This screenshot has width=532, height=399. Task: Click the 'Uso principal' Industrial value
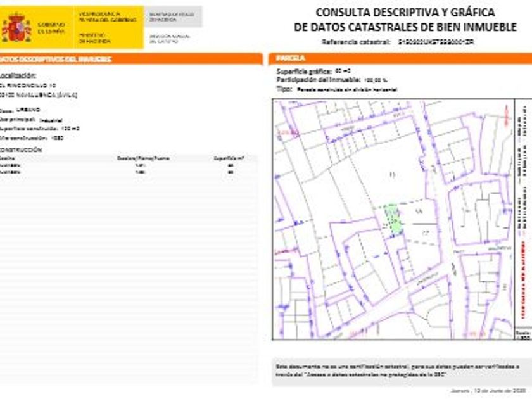click(51, 120)
